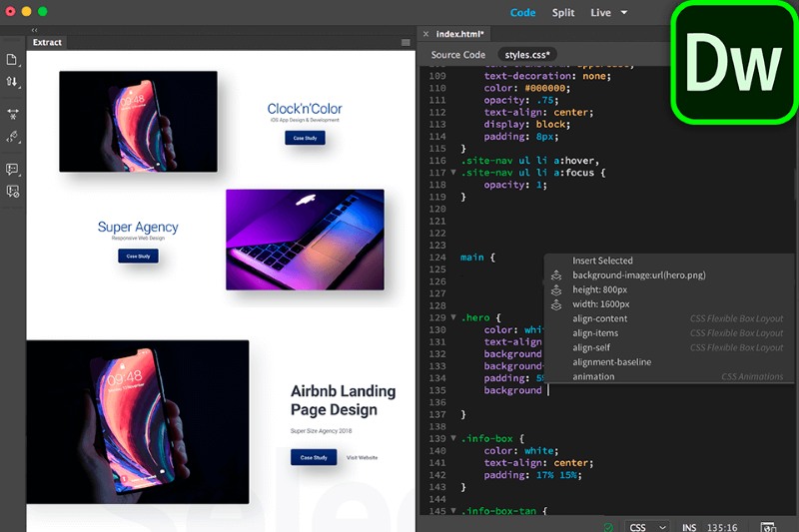
Task: Click the Live View options tool in sidebar
Action: (12, 114)
